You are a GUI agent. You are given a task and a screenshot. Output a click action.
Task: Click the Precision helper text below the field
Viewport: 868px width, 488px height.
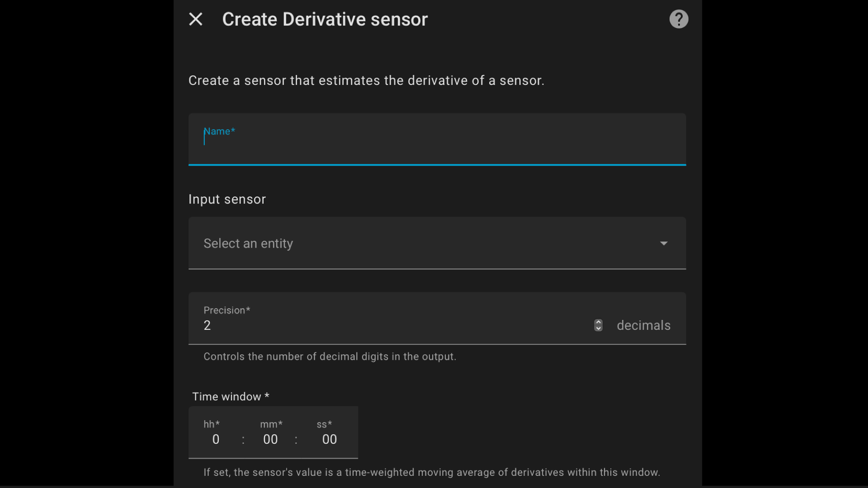[330, 357]
